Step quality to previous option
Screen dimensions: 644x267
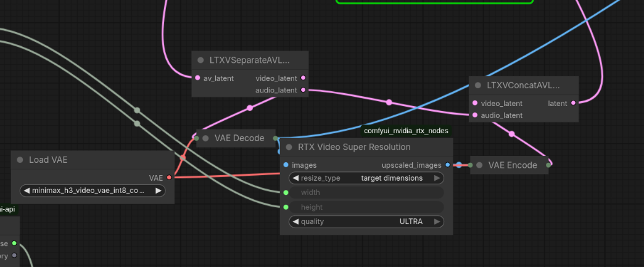coord(295,221)
